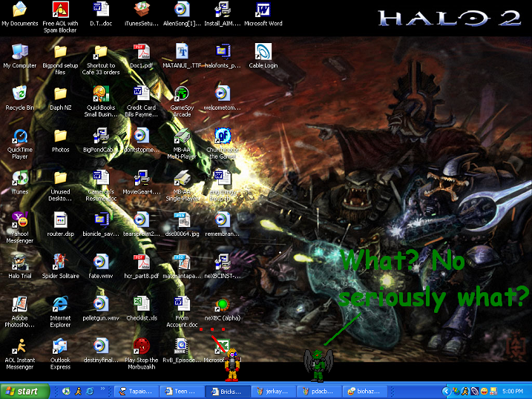Image resolution: width=532 pixels, height=399 pixels.
Task: Open the Checklist.xls spreadsheet icon
Action: pos(142,304)
